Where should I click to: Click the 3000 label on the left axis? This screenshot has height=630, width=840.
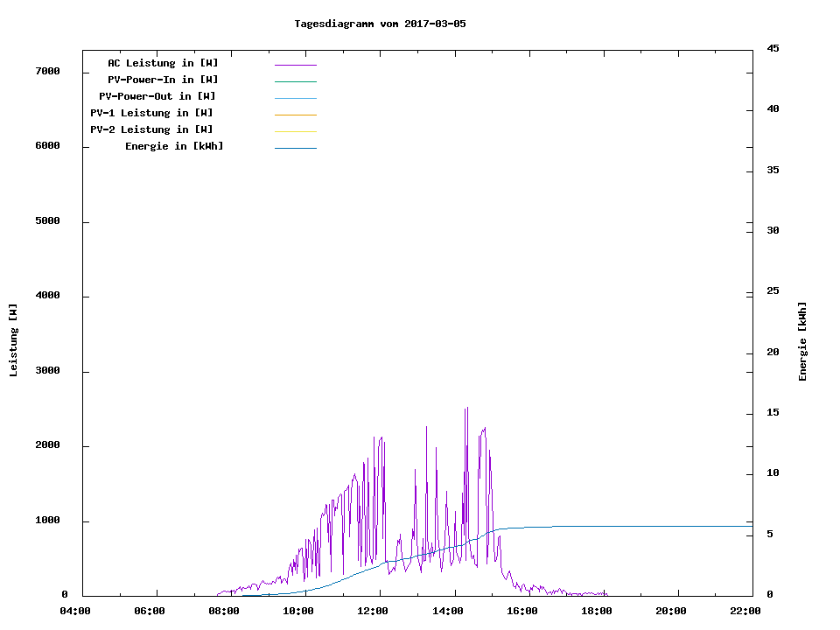click(x=47, y=371)
